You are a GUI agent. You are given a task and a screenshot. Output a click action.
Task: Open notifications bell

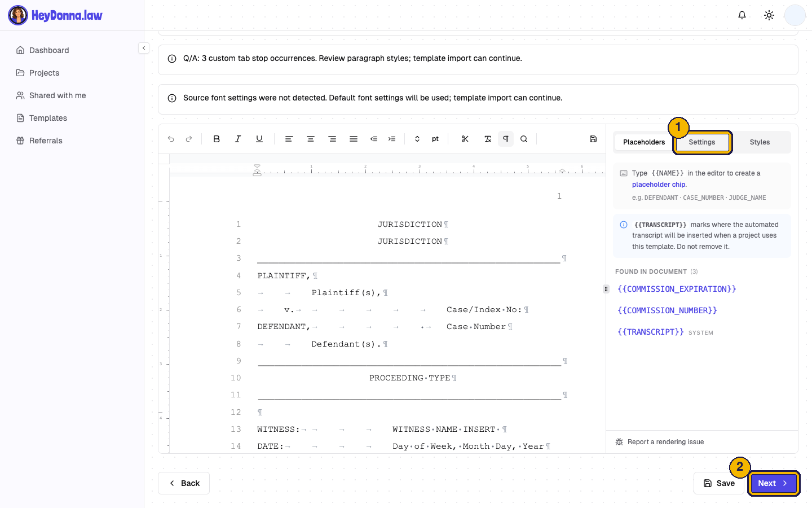(742, 15)
